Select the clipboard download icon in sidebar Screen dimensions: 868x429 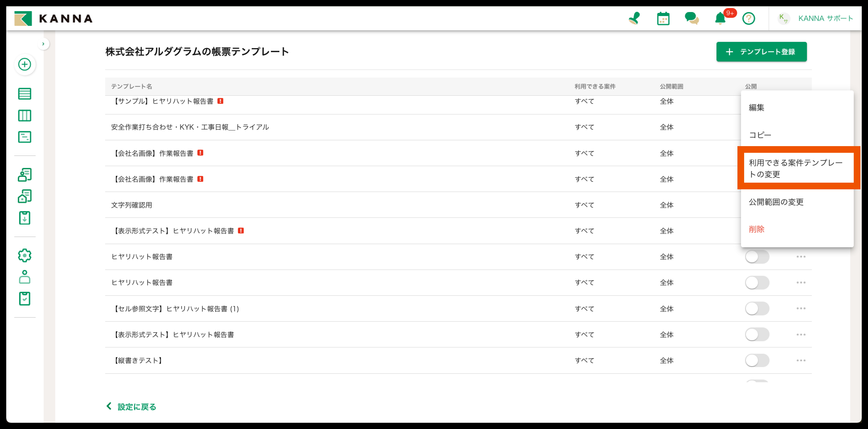[x=24, y=218]
